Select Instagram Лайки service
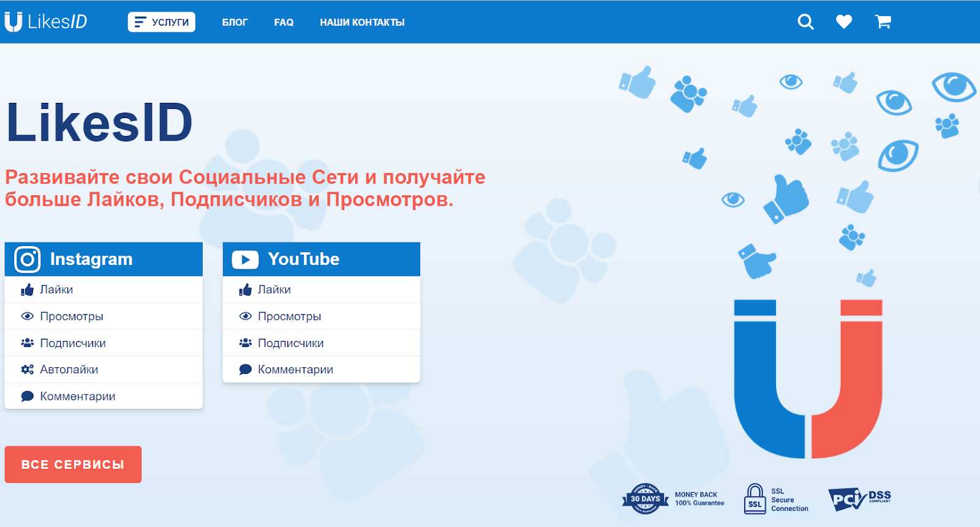 coord(56,290)
